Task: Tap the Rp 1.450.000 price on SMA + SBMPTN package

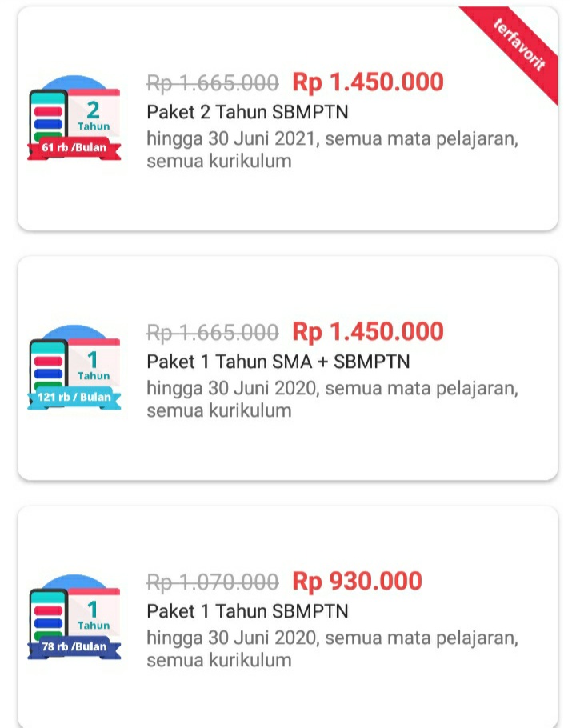Action: [367, 331]
